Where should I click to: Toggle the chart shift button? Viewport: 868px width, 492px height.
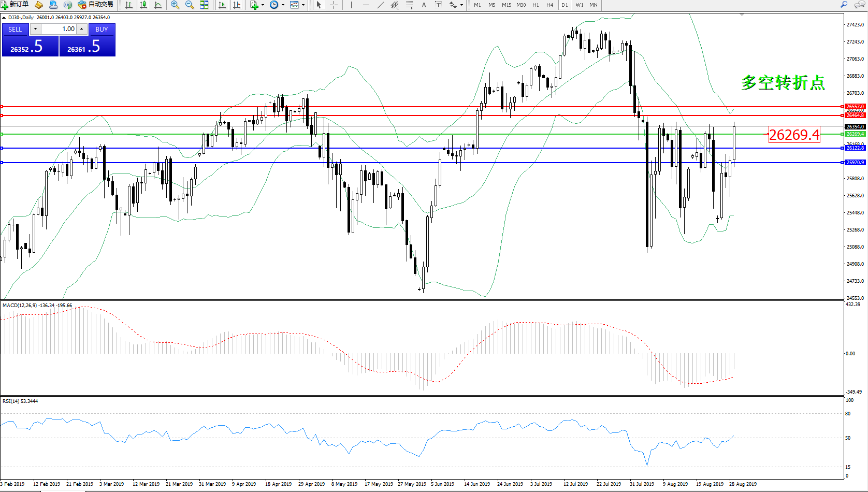pyautogui.click(x=237, y=5)
